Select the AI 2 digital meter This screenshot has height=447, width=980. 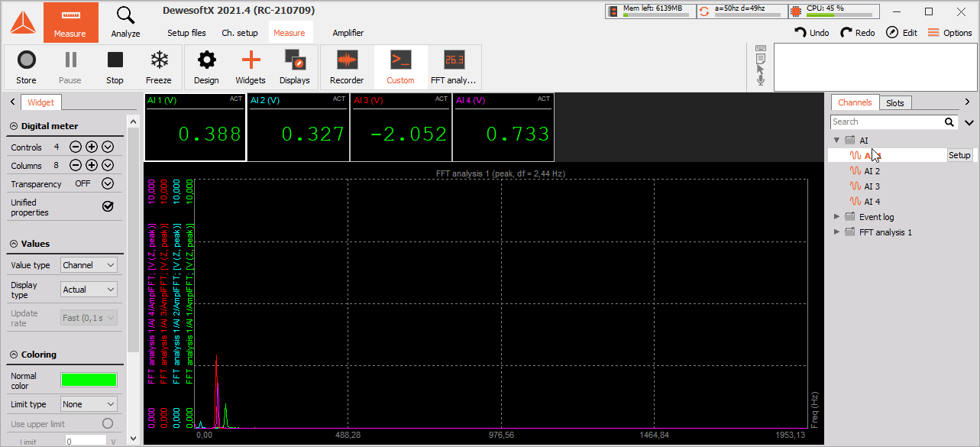(x=298, y=128)
